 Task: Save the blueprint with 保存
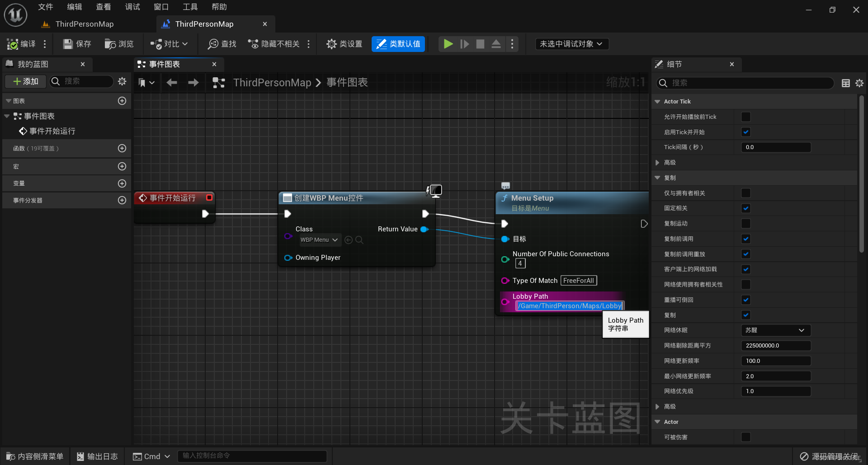coord(77,44)
